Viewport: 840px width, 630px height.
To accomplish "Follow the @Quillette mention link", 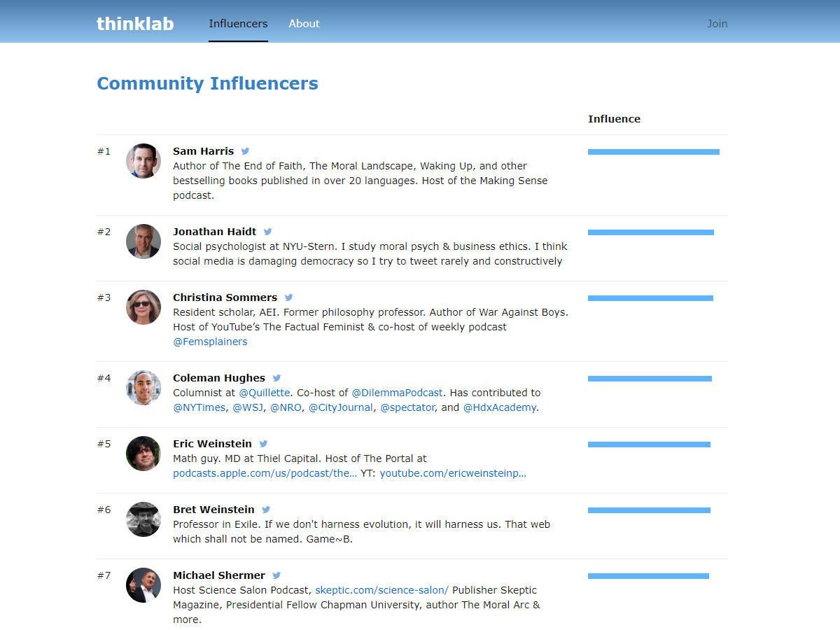I will coord(264,393).
